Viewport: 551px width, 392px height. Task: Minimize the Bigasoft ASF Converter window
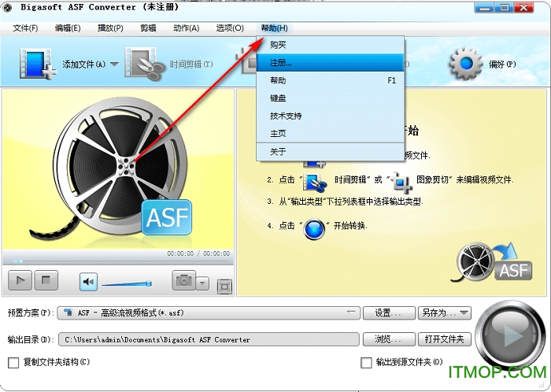tap(484, 7)
